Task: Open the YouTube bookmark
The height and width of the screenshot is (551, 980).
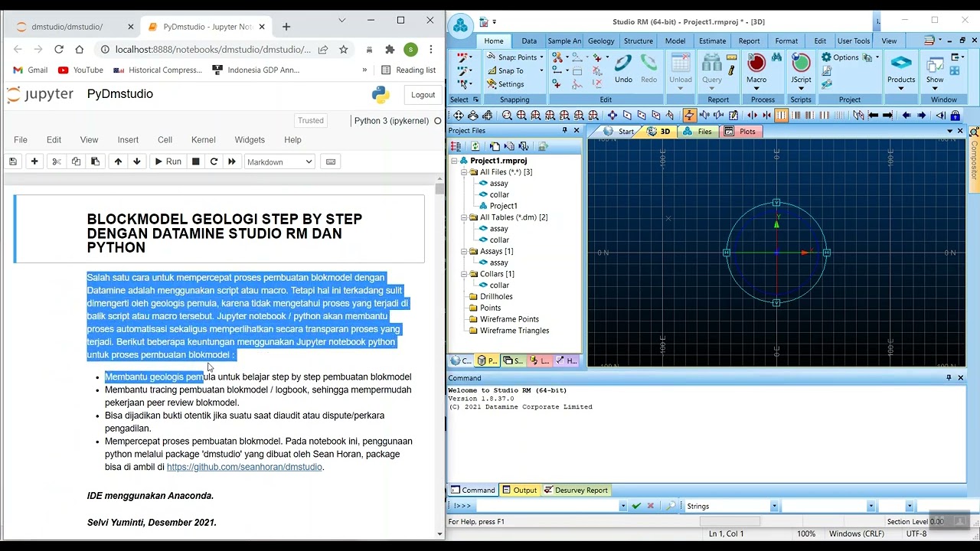Action: 80,70
